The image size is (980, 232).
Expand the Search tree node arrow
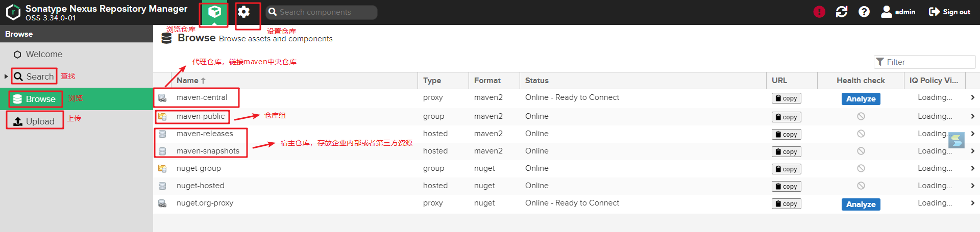click(x=6, y=76)
